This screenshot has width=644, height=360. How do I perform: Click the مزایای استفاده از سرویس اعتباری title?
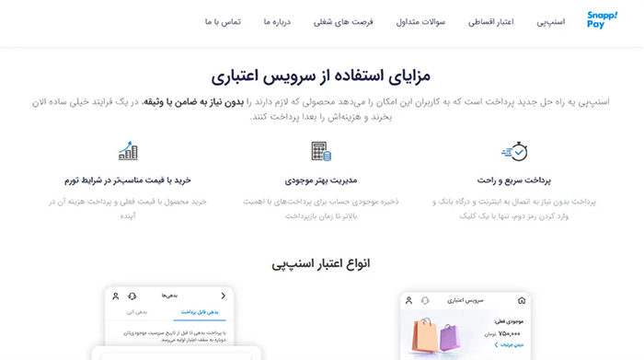[x=321, y=75]
